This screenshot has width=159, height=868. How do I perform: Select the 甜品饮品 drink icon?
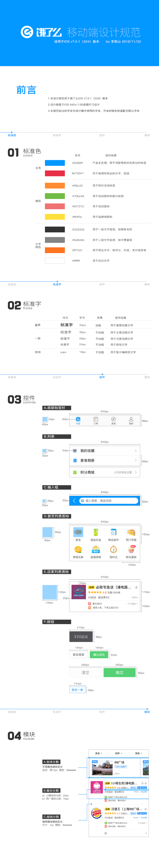click(96, 532)
